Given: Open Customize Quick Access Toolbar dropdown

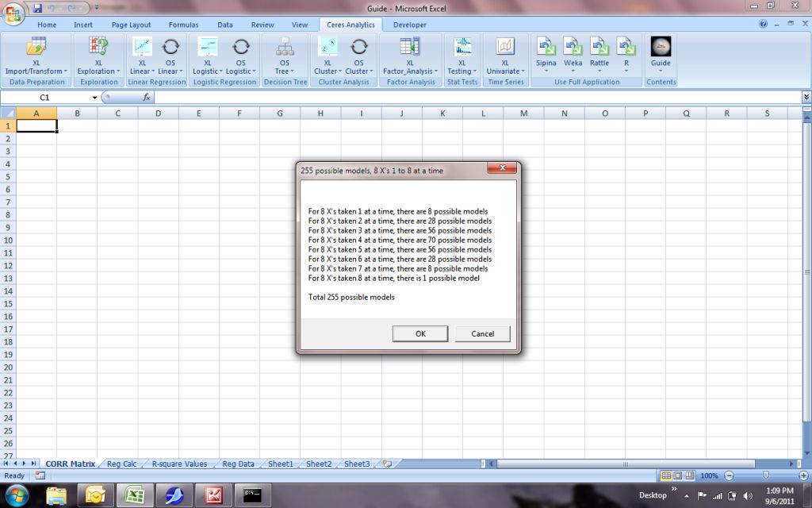Looking at the screenshot, I should [x=96, y=8].
